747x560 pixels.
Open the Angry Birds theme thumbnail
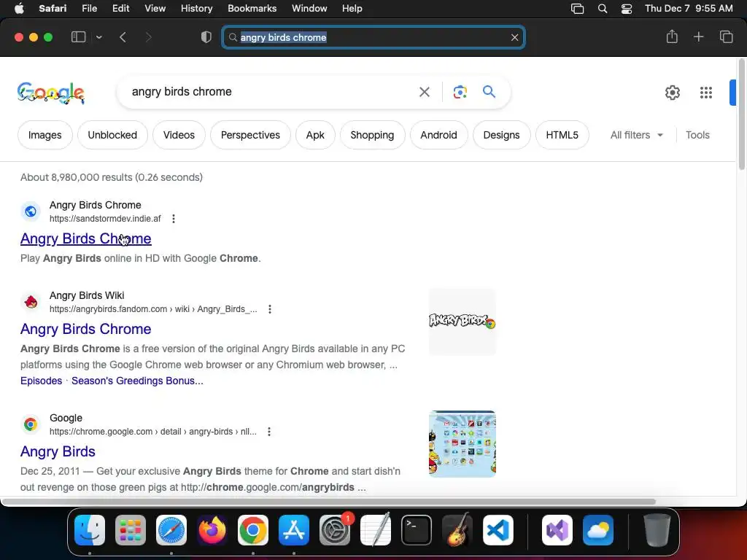click(462, 444)
